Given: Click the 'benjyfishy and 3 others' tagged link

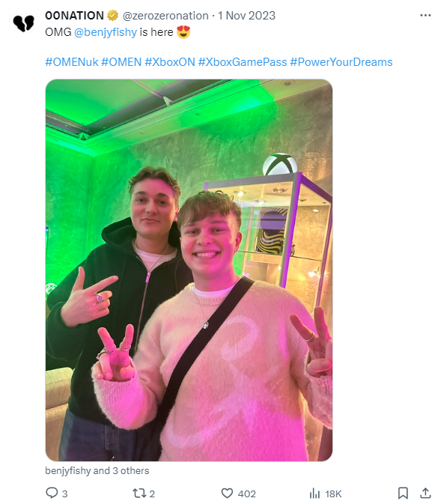Looking at the screenshot, I should pyautogui.click(x=97, y=471).
